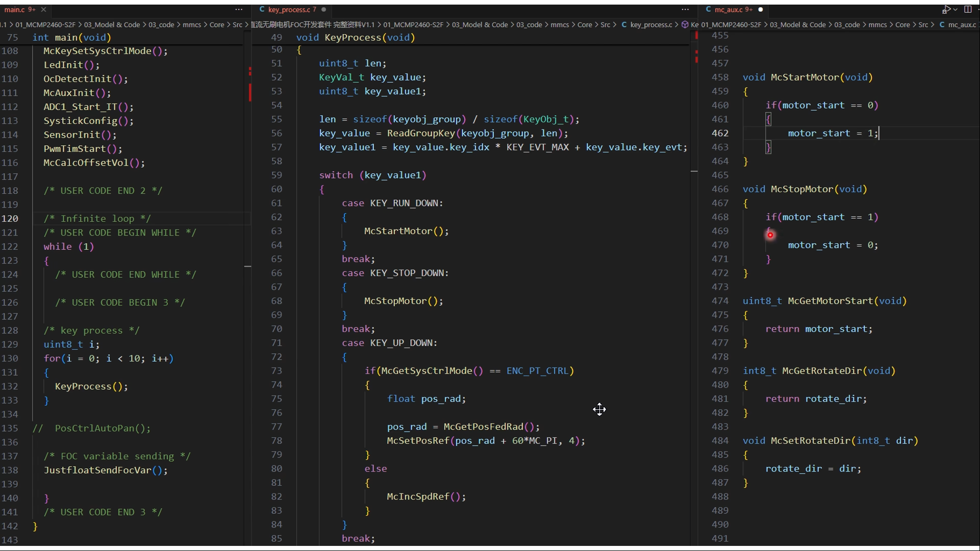Screen dimensions: 980x551
Task: Click the symbol cube icon in breadcrumb
Action: tap(685, 24)
